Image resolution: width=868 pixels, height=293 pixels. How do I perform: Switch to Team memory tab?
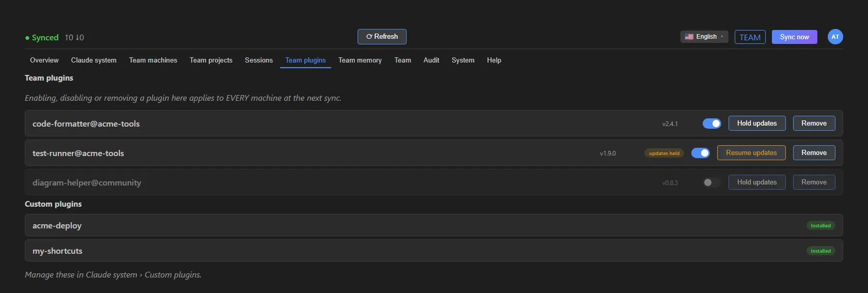click(360, 60)
